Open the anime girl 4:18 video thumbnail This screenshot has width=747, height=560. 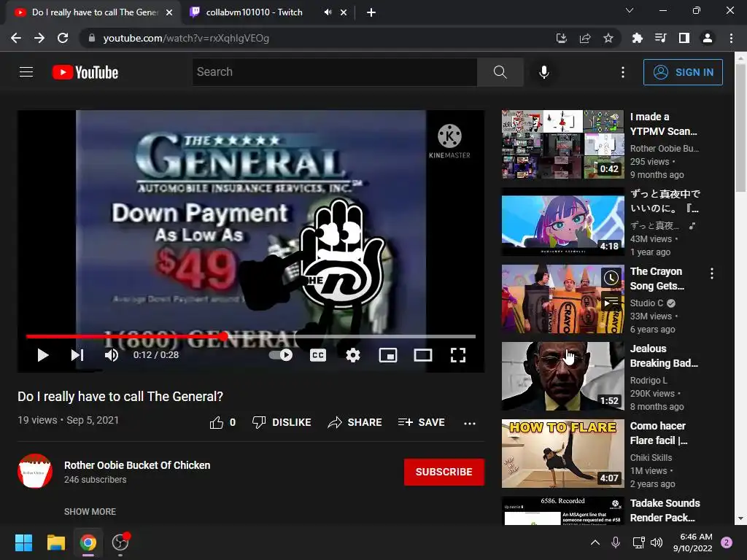pos(562,222)
